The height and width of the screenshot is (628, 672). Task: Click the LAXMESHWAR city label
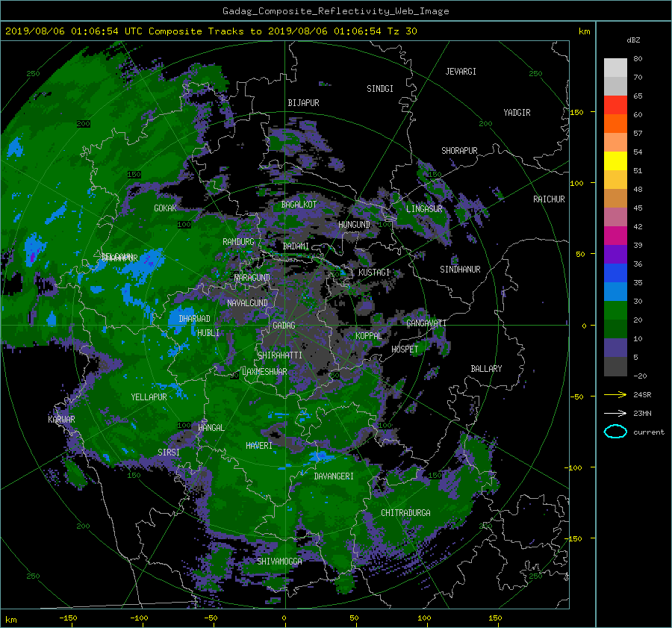tap(264, 372)
